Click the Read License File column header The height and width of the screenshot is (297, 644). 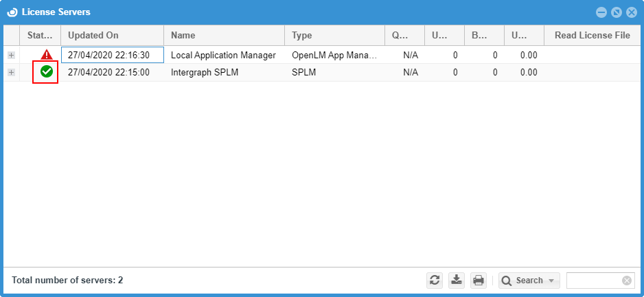coord(592,35)
